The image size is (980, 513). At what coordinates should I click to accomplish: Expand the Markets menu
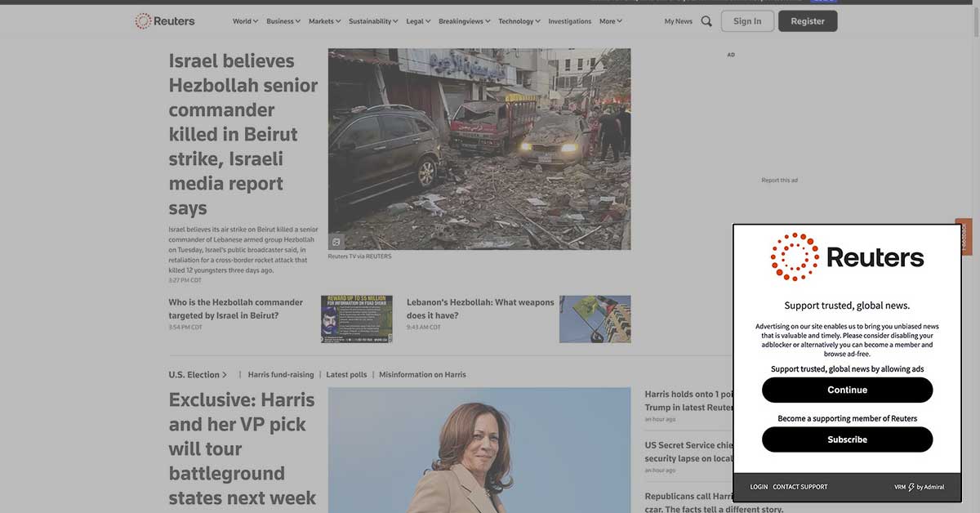[x=324, y=21]
